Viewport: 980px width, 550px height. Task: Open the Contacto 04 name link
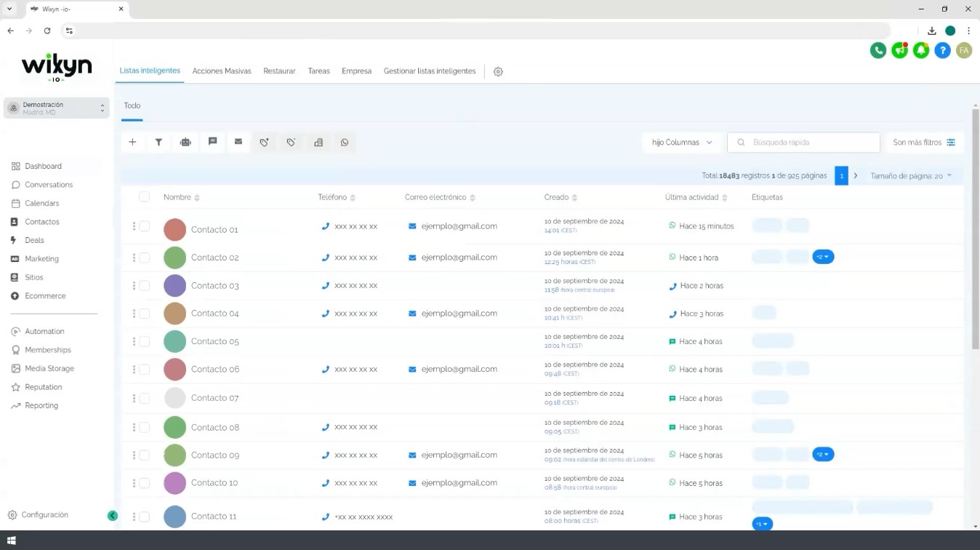click(x=215, y=314)
